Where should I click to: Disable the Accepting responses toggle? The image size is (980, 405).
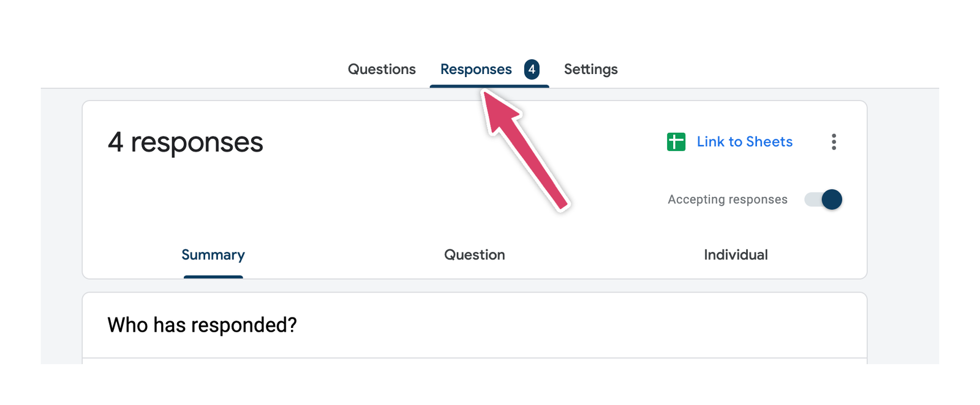click(823, 199)
